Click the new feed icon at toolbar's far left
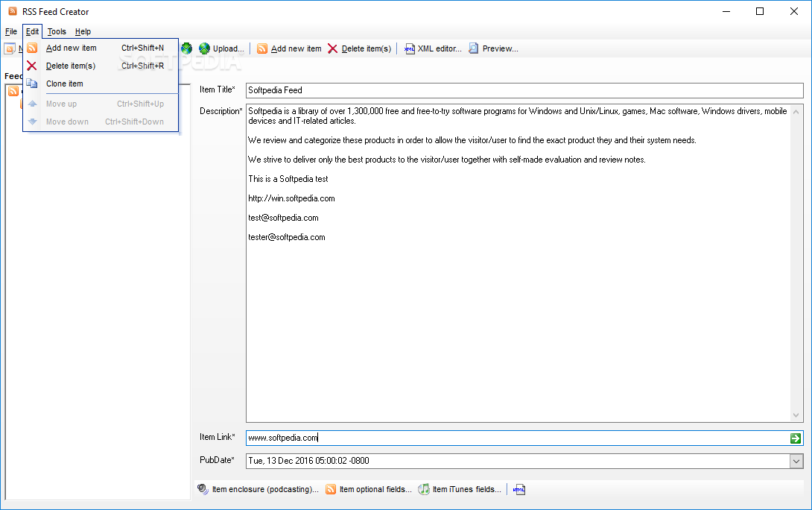Screen dimensions: 812x510 coord(10,48)
